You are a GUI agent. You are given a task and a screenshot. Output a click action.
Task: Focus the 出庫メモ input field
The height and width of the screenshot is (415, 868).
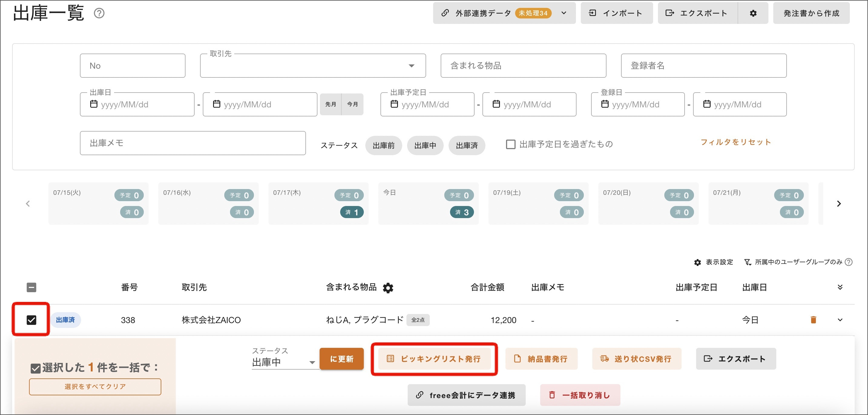[x=193, y=143]
